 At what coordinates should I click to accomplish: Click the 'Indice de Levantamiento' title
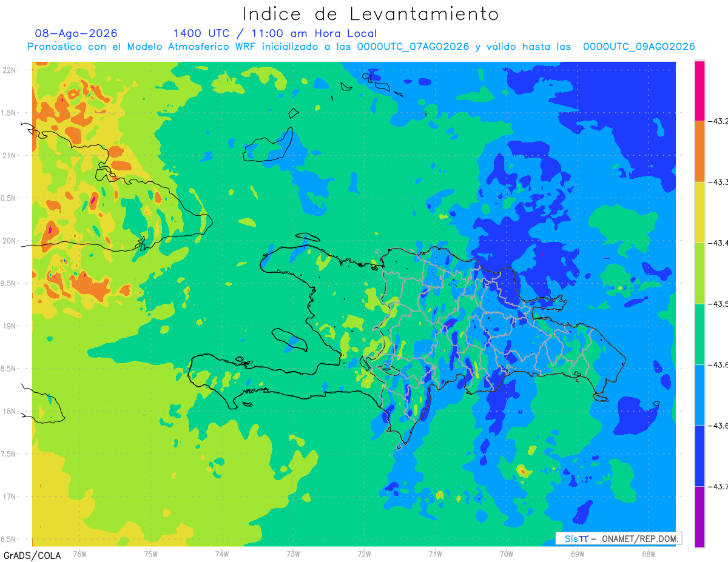point(371,14)
